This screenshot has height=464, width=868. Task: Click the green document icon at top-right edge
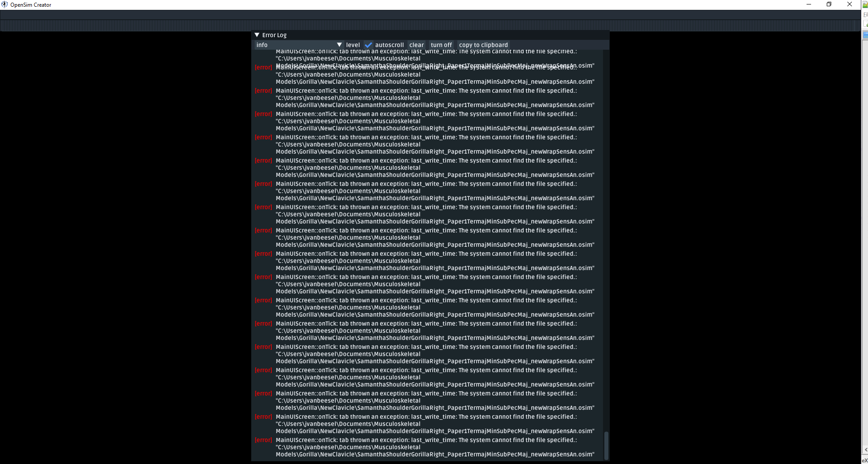coord(865,4)
